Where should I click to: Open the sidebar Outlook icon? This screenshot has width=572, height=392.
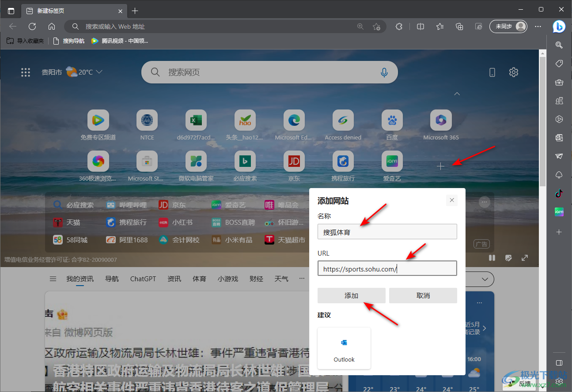point(559,138)
